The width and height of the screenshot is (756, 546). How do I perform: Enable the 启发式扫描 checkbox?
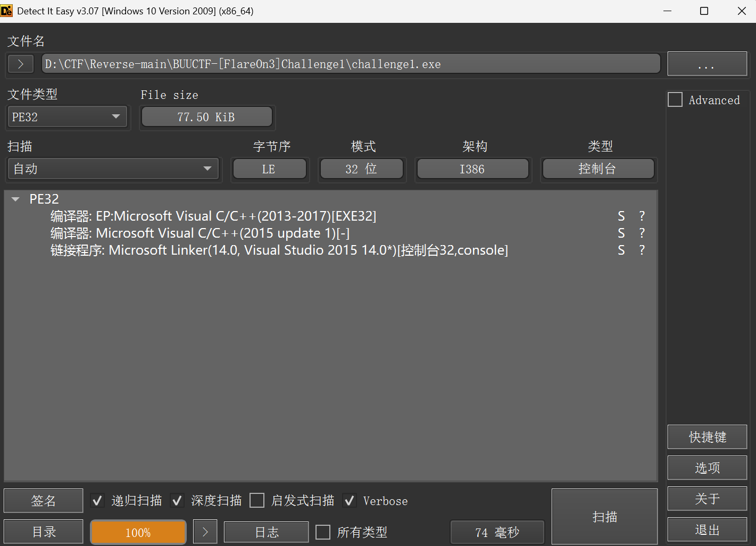[257, 501]
